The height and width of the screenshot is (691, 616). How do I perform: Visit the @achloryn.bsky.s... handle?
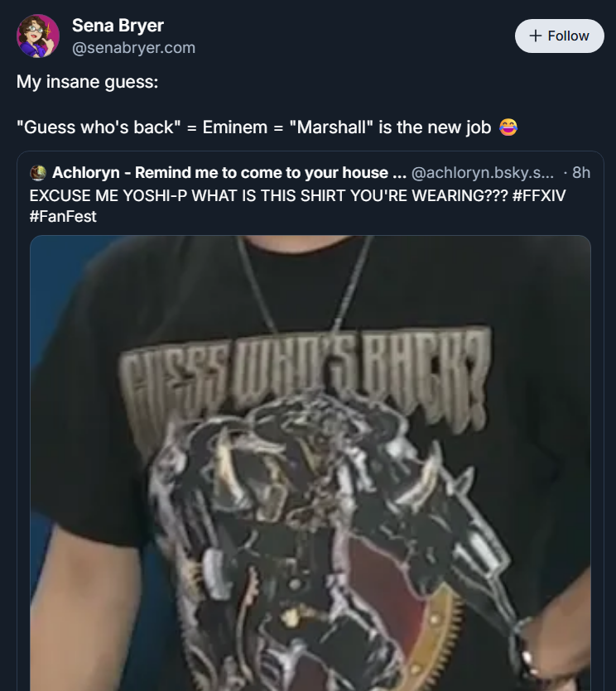483,172
